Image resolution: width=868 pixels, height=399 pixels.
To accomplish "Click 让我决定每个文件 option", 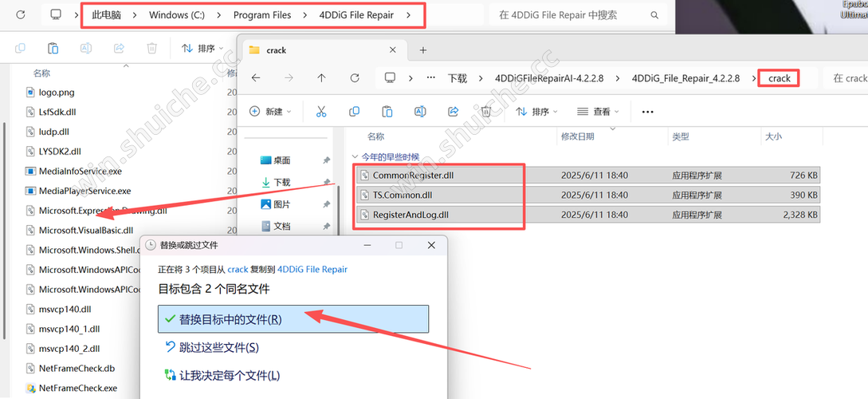I will pos(222,375).
